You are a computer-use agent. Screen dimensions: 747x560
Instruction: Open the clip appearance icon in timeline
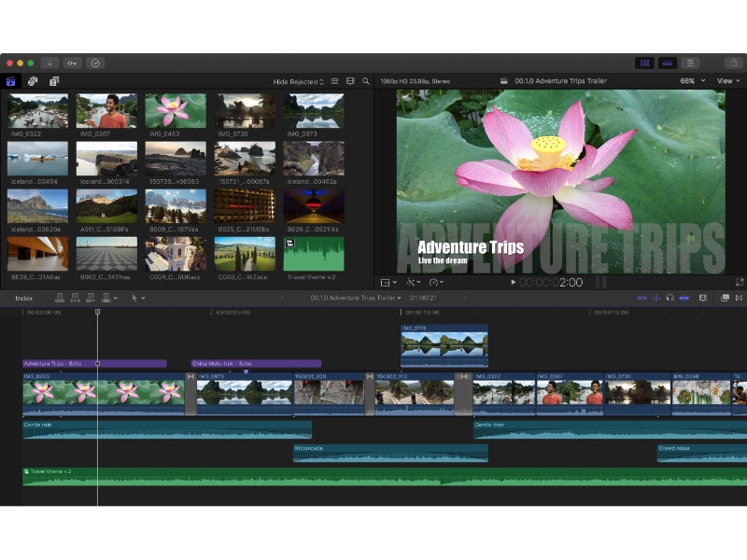[703, 298]
